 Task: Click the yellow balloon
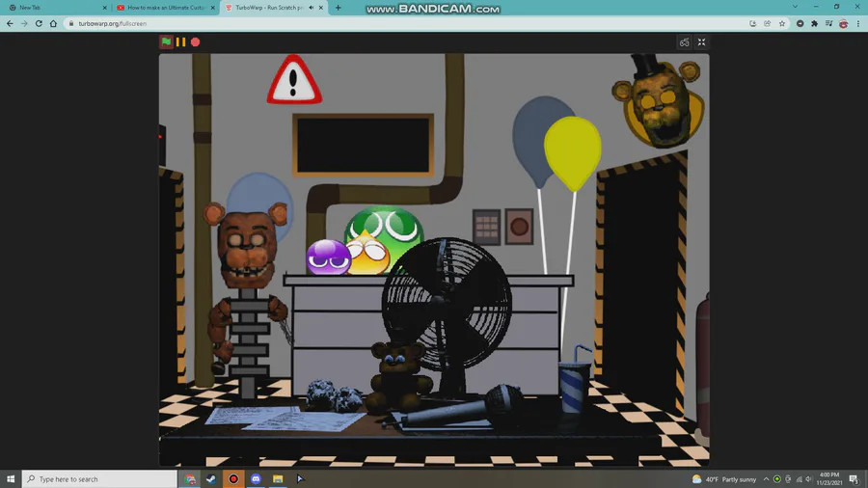(x=572, y=153)
